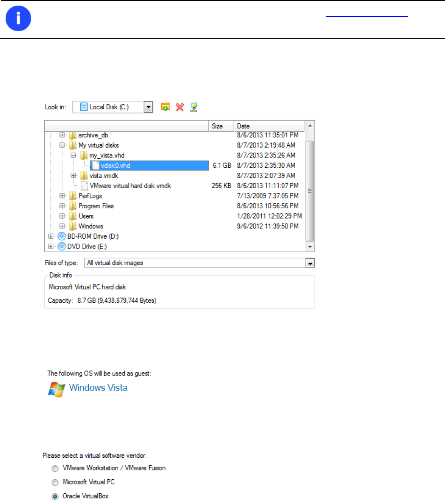Select the Users folder name
Image resolution: width=445 pixels, height=504 pixels.
(x=86, y=216)
